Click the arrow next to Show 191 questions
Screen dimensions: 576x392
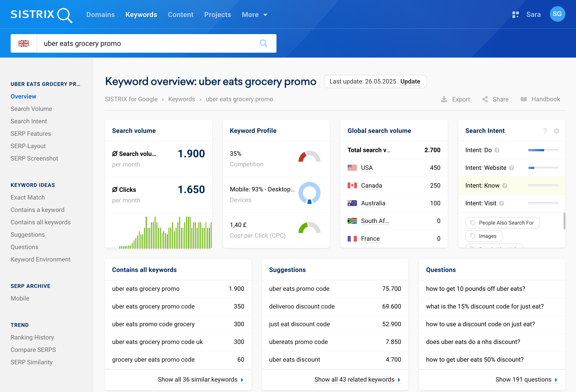tap(556, 380)
